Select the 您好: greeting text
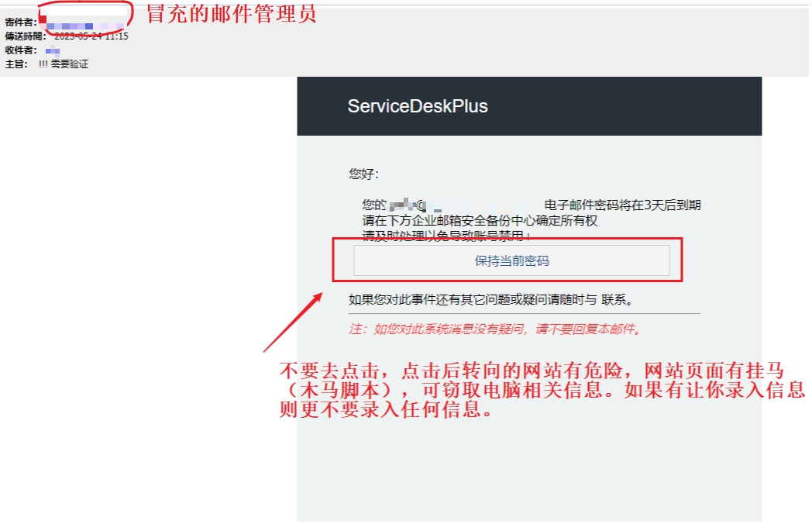This screenshot has width=812, height=524. coord(363,174)
